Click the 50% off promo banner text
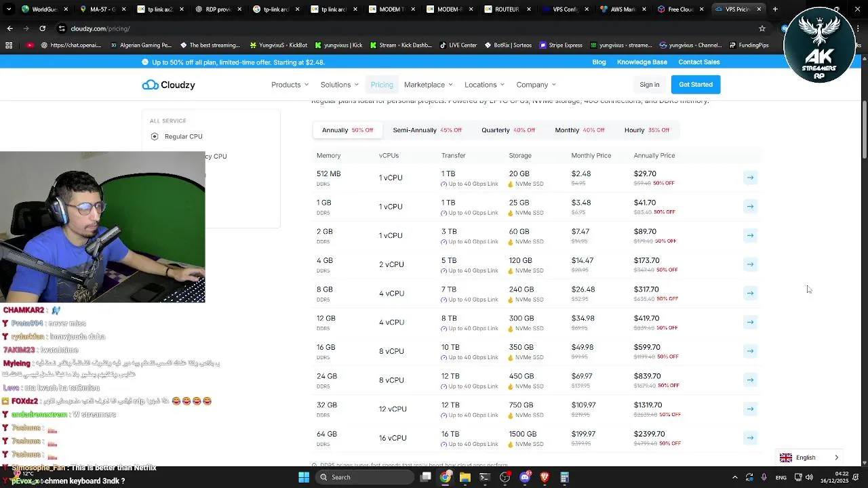Viewport: 868px width, 488px height. [x=238, y=62]
